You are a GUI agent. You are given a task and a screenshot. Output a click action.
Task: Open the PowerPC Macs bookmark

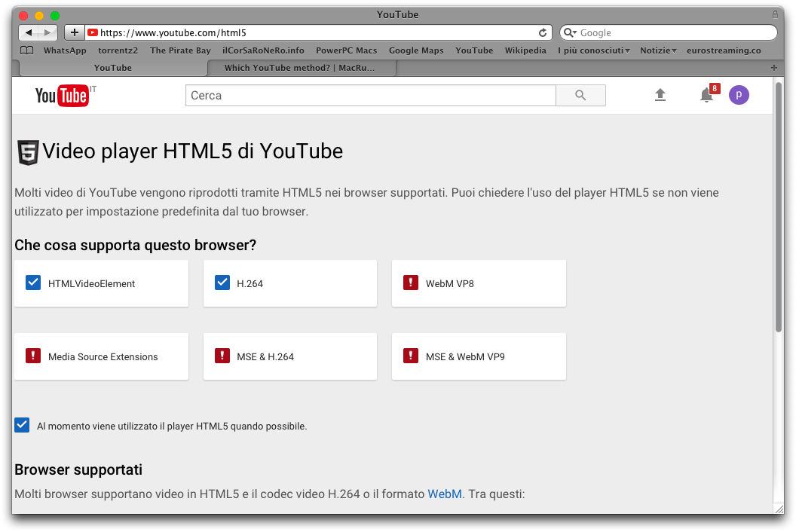pos(346,50)
